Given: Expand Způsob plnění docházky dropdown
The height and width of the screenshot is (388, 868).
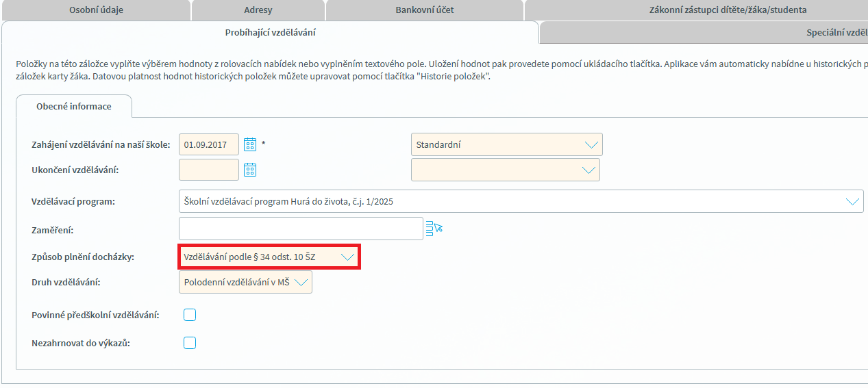Looking at the screenshot, I should [x=269, y=257].
